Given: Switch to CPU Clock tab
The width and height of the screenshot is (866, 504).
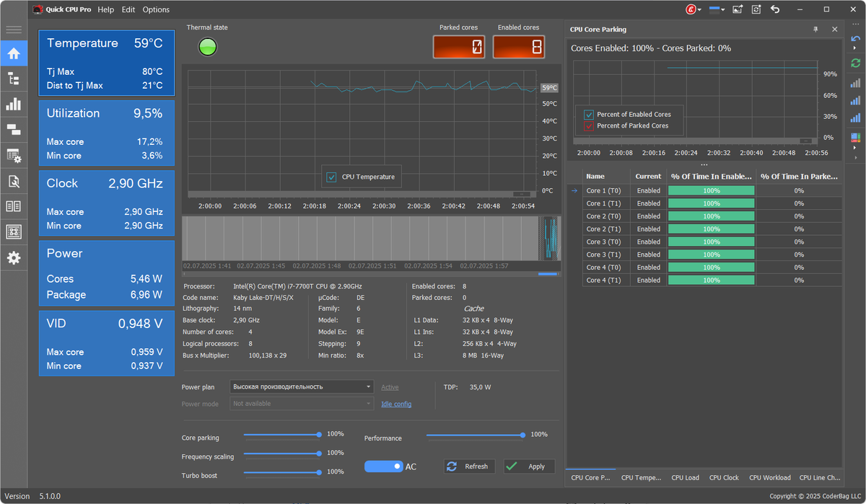Looking at the screenshot, I should 724,477.
